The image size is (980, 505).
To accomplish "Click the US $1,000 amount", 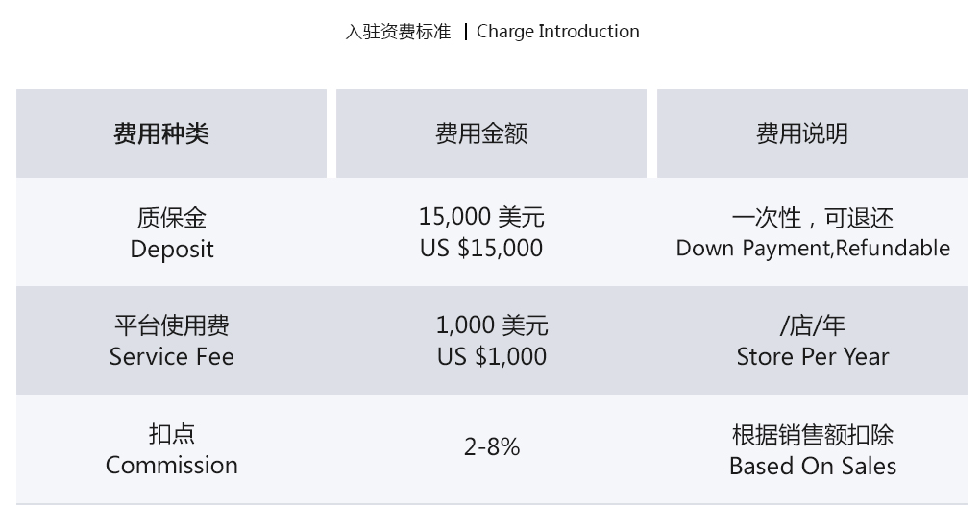I will (x=492, y=356).
